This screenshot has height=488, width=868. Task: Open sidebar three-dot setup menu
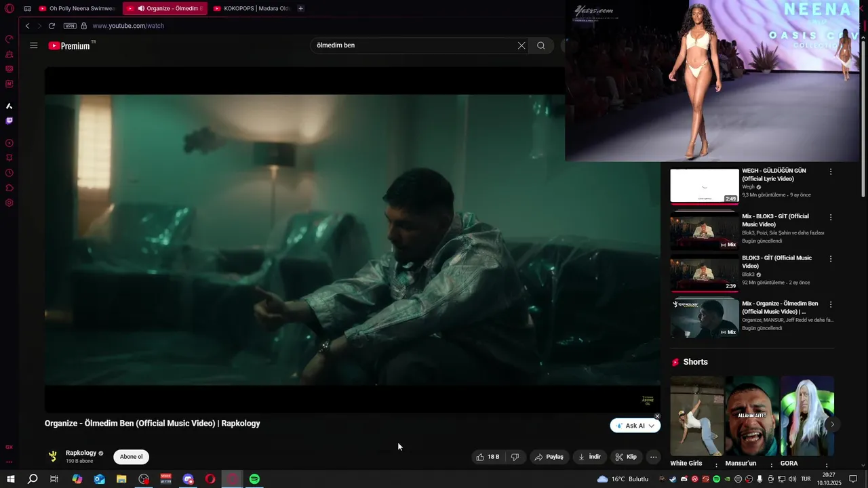(9, 462)
